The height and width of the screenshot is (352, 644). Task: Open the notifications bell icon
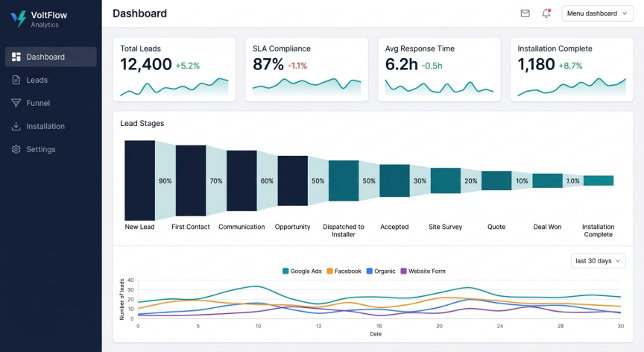546,13
